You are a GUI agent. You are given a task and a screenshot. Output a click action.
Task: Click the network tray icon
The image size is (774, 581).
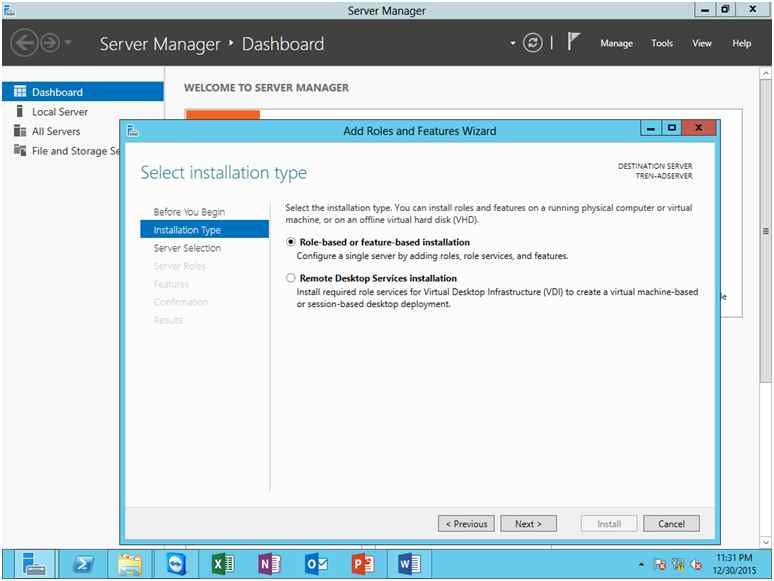tap(679, 564)
